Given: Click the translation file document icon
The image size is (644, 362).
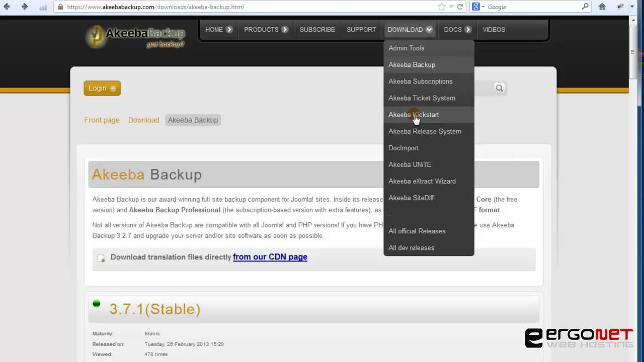Looking at the screenshot, I should click(101, 258).
